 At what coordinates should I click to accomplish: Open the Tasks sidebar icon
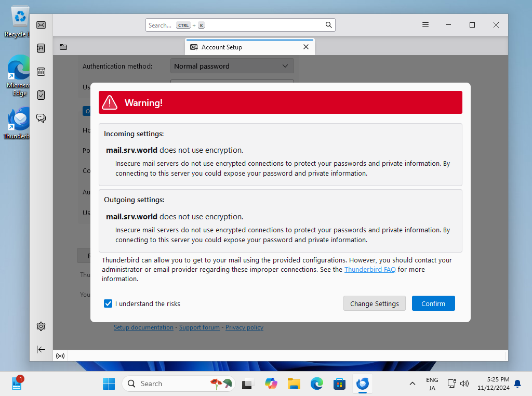(x=41, y=95)
